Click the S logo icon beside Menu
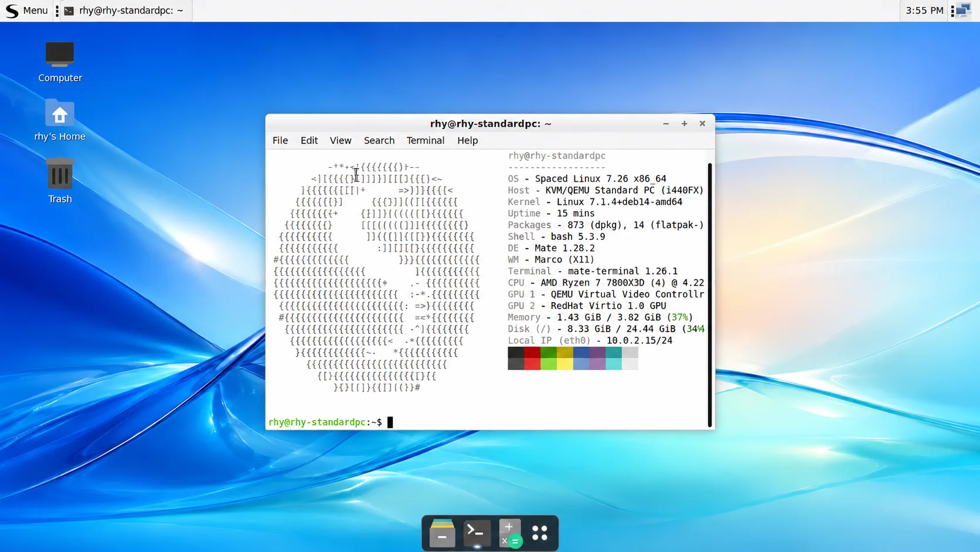980x552 pixels. click(x=12, y=11)
